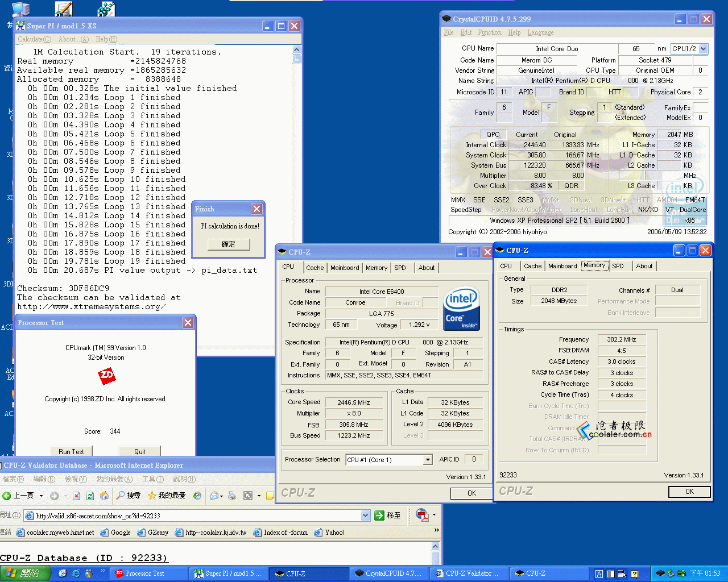Click the IE Stop loading icon
This screenshot has width=728, height=582.
[76, 496]
